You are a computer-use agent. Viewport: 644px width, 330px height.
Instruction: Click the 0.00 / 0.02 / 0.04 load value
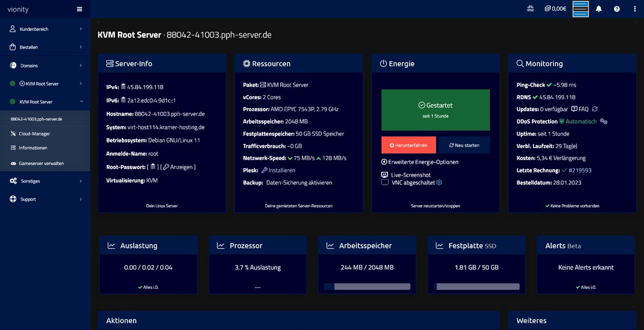pyautogui.click(x=148, y=268)
